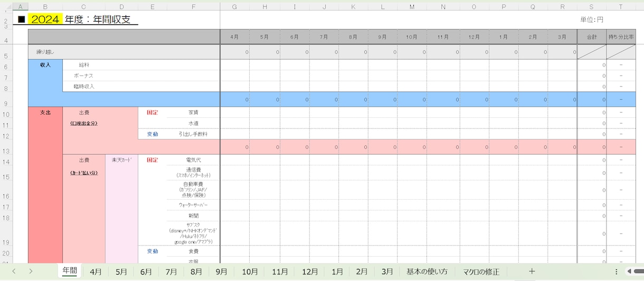This screenshot has width=644, height=281.
Task: Select the 電気代 row label
Action: [x=193, y=160]
